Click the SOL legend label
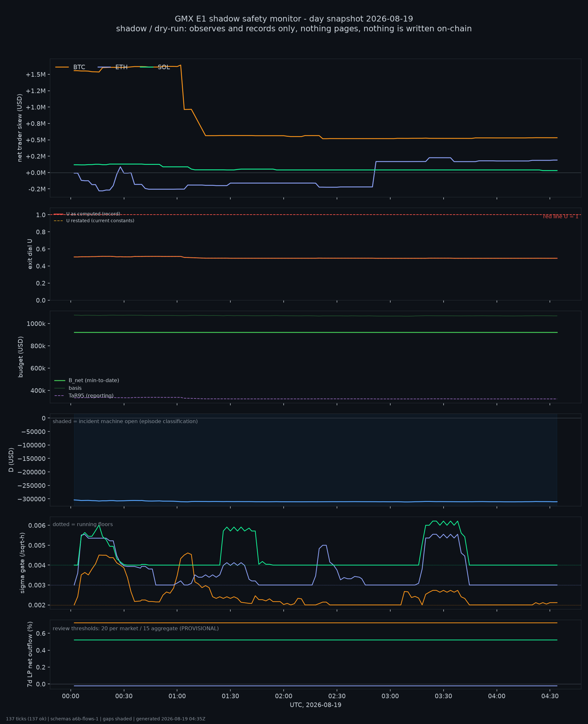The image size is (588, 724). (x=164, y=67)
